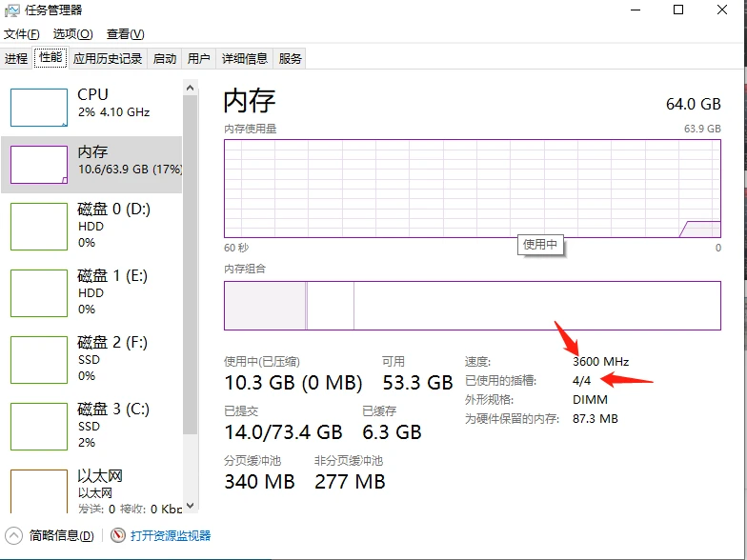This screenshot has width=747, height=560.
Task: Open 打开资源监视器 link
Action: coord(172,535)
